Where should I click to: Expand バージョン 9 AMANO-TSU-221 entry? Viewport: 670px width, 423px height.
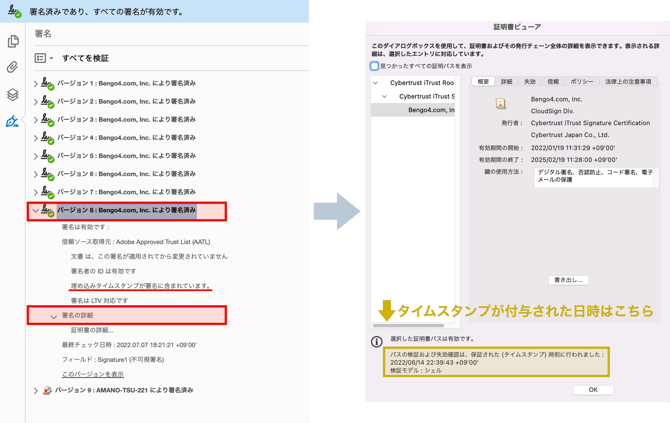[36, 391]
